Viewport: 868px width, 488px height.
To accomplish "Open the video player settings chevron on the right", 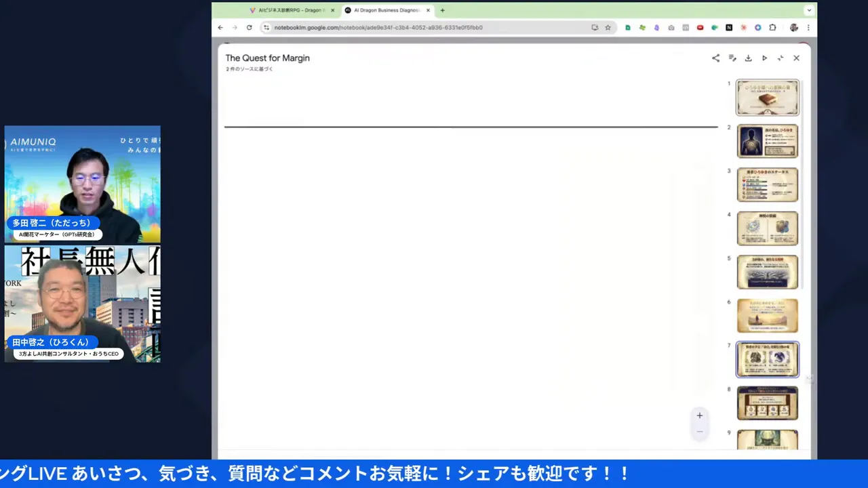I will [809, 10].
